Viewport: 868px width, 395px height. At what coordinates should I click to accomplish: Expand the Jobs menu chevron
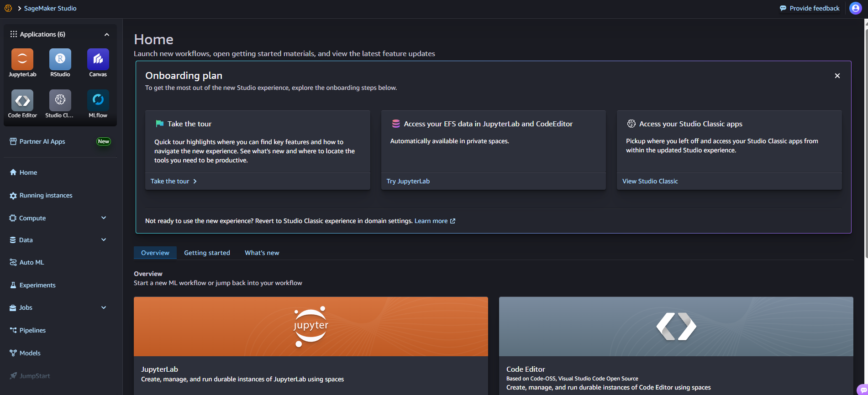click(x=104, y=307)
